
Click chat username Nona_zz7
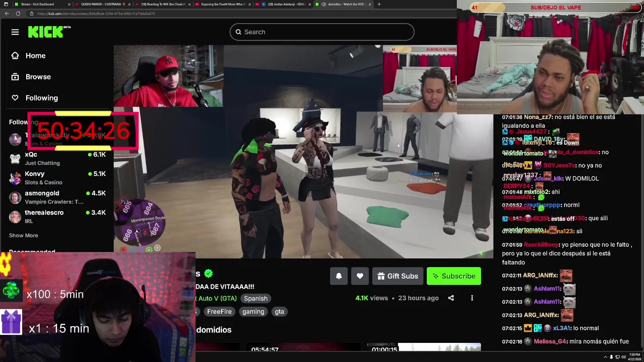coord(538,117)
